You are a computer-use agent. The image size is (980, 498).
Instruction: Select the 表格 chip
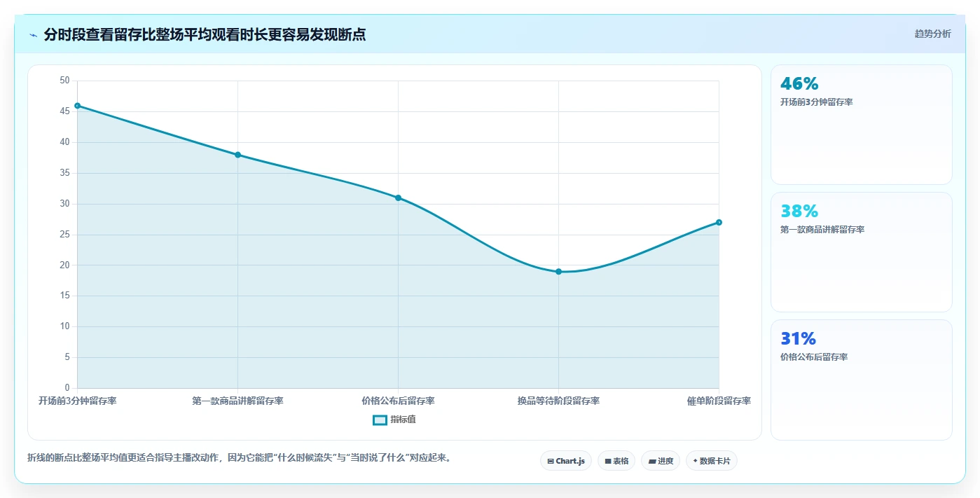616,461
